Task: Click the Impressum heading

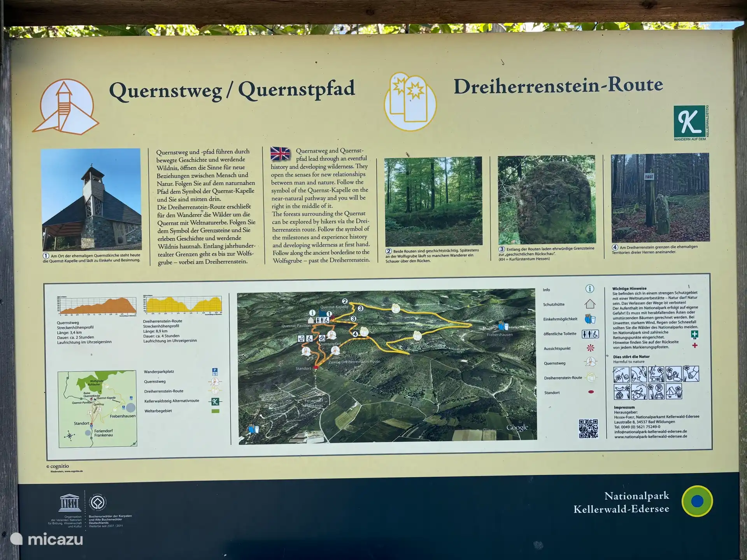Action: pyautogui.click(x=624, y=407)
